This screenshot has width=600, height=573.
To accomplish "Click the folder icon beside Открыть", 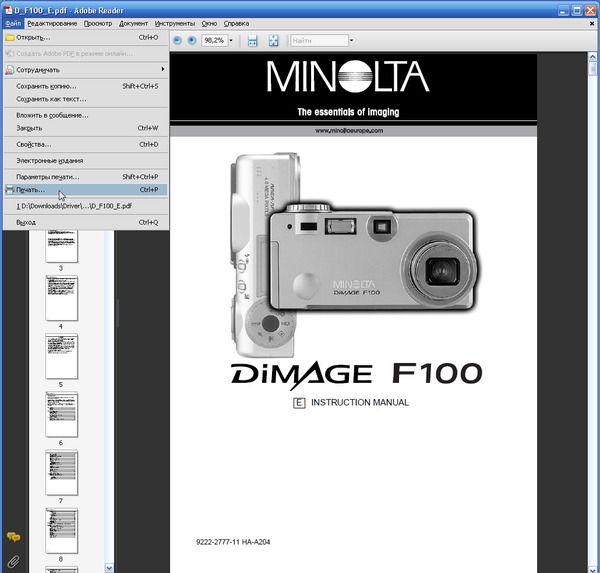I will coord(10,38).
